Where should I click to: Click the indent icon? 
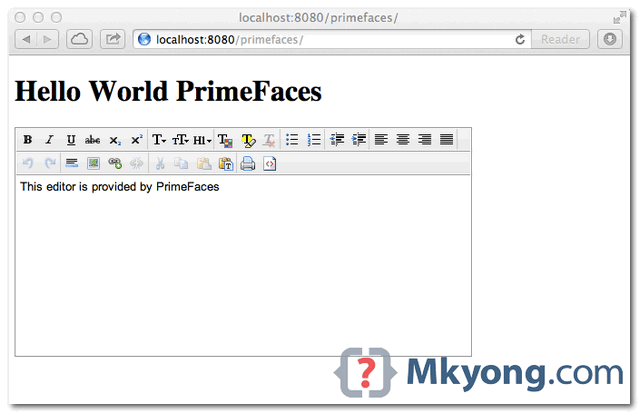point(359,140)
